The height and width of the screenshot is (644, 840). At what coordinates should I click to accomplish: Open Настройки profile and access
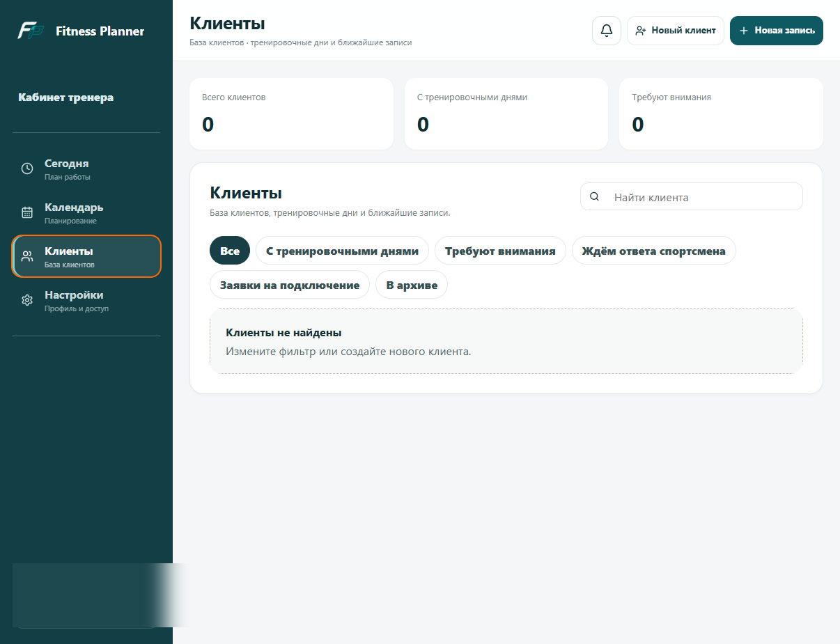(86, 300)
